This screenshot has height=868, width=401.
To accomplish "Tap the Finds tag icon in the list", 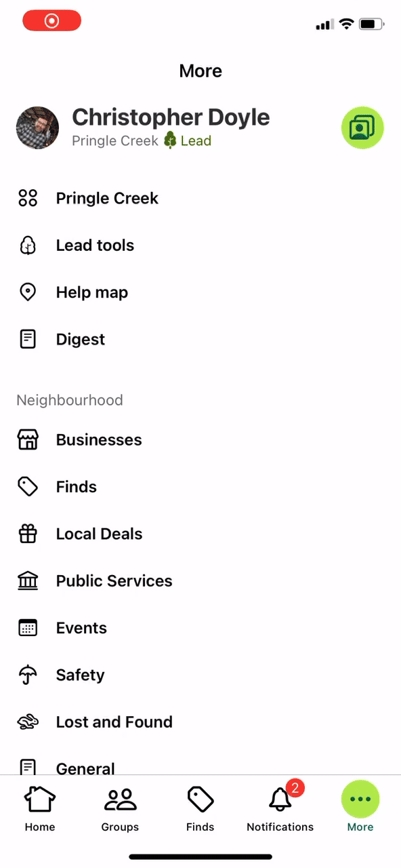I will pos(28,486).
